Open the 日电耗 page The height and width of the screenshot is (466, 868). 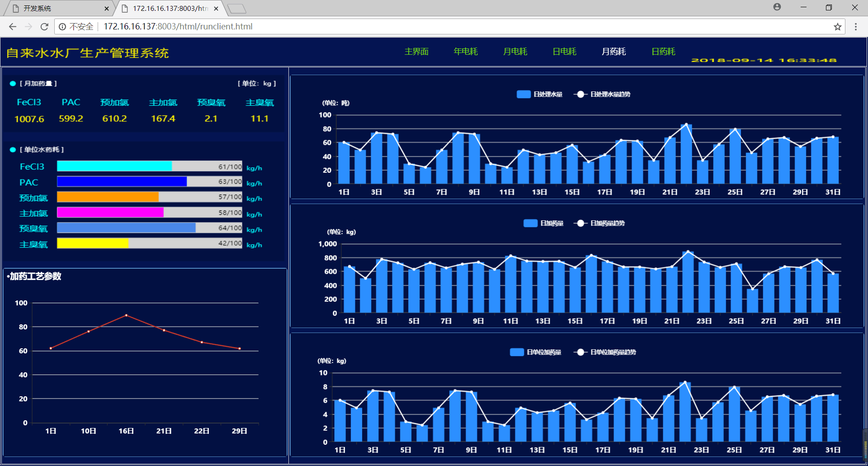point(565,52)
